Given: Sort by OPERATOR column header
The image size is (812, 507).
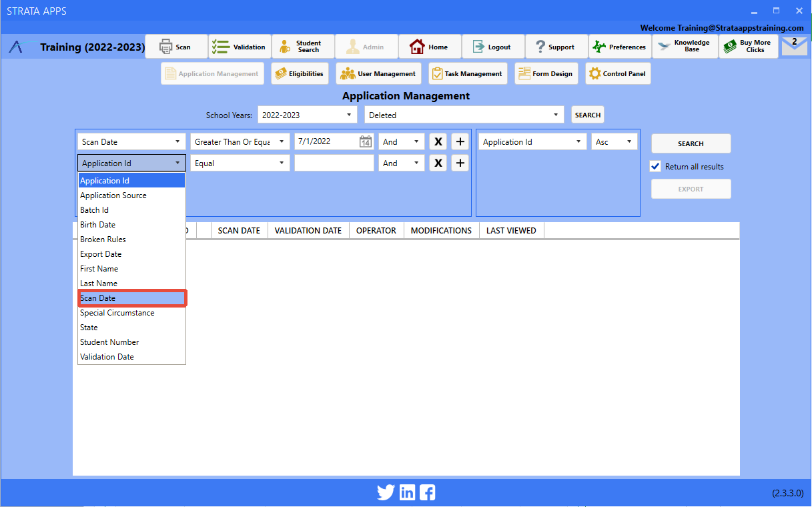Looking at the screenshot, I should coord(376,230).
